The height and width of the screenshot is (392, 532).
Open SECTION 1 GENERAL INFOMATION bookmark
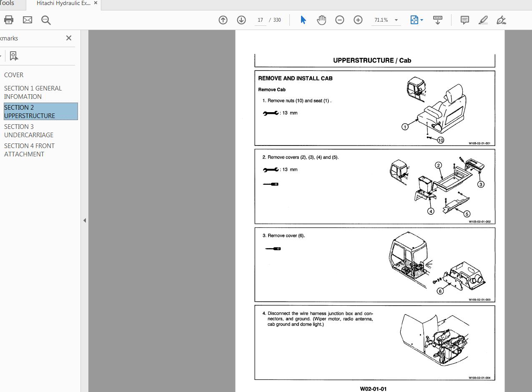click(x=33, y=92)
